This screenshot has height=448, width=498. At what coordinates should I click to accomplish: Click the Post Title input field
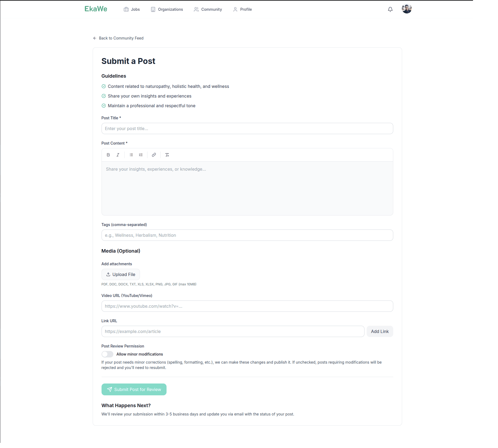tap(247, 128)
